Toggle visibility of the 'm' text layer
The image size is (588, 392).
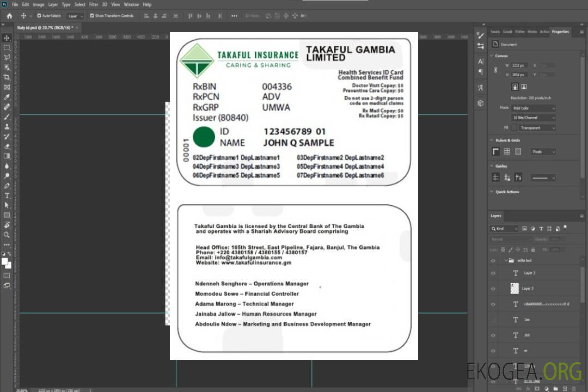pyautogui.click(x=493, y=351)
